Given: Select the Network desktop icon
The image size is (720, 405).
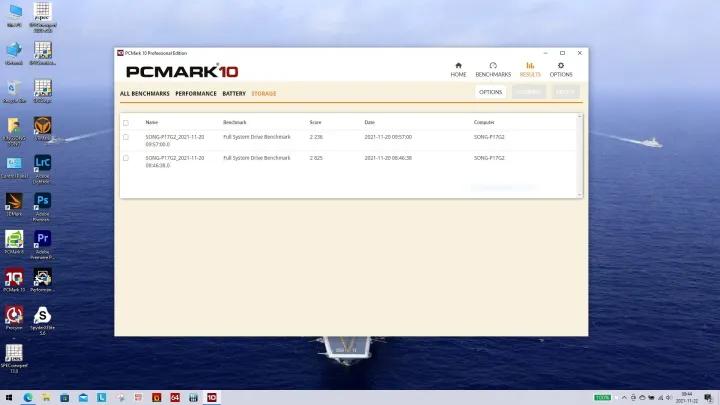Looking at the screenshot, I should click(x=14, y=53).
